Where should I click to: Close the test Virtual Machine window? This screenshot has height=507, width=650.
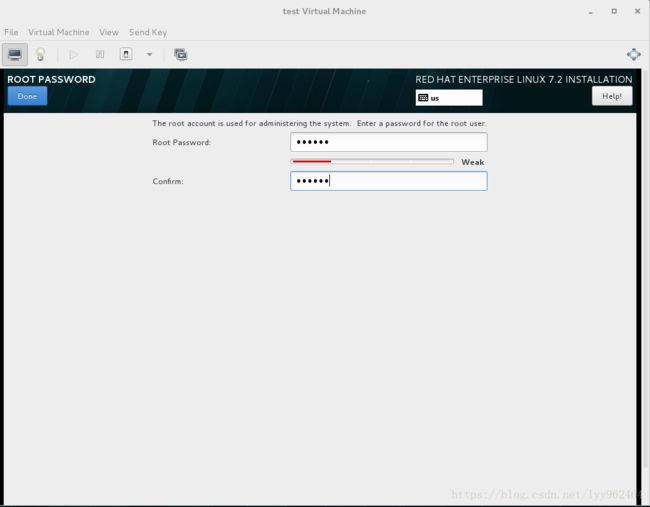(x=638, y=11)
